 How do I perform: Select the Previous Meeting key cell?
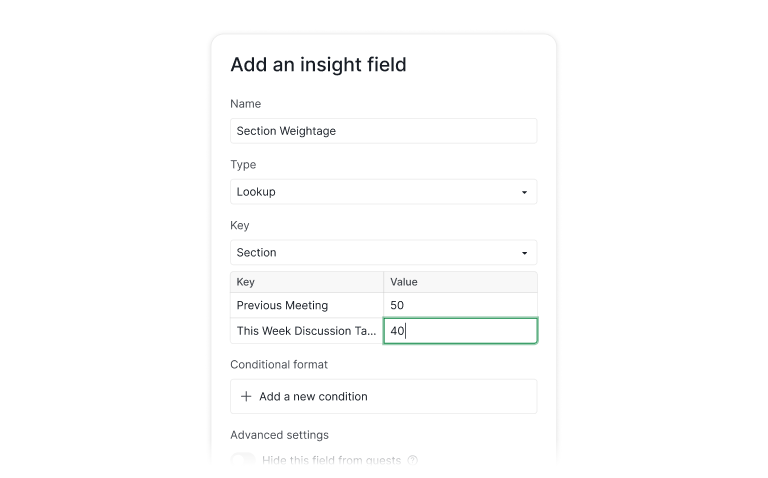click(307, 305)
